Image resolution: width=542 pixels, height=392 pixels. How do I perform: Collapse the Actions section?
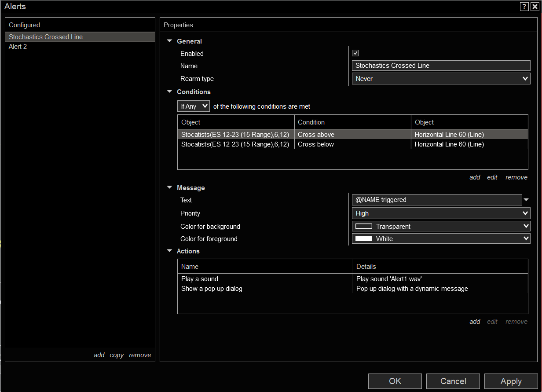coord(169,251)
